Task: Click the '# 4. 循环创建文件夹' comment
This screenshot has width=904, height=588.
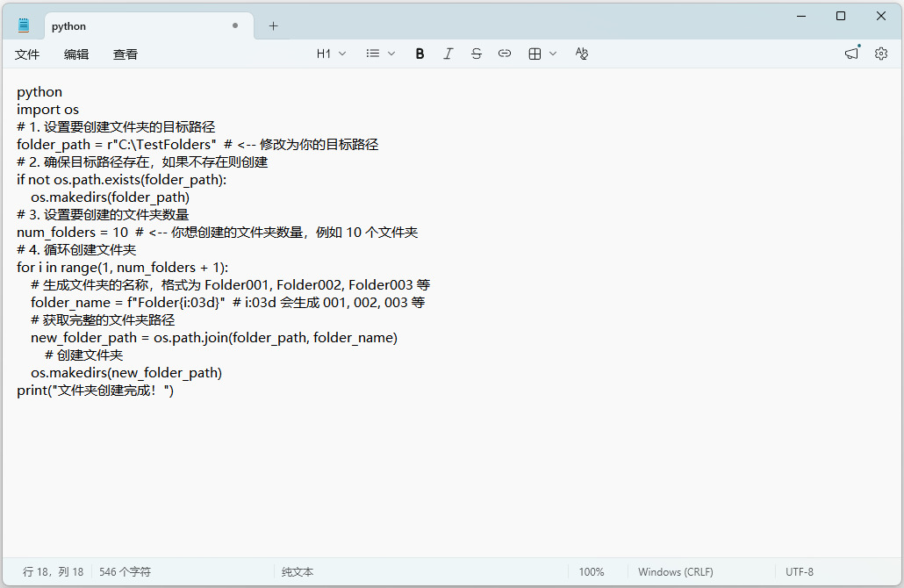Action: [76, 250]
